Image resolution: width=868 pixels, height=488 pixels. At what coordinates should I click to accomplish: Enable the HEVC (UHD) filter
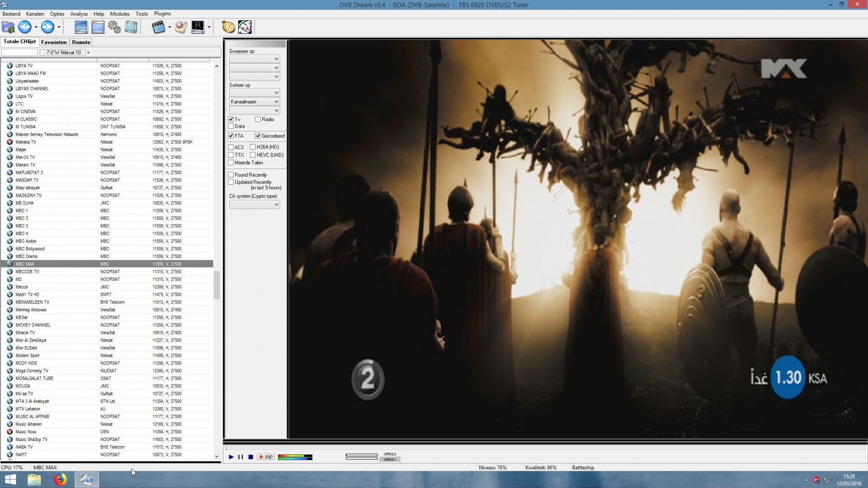tap(253, 155)
